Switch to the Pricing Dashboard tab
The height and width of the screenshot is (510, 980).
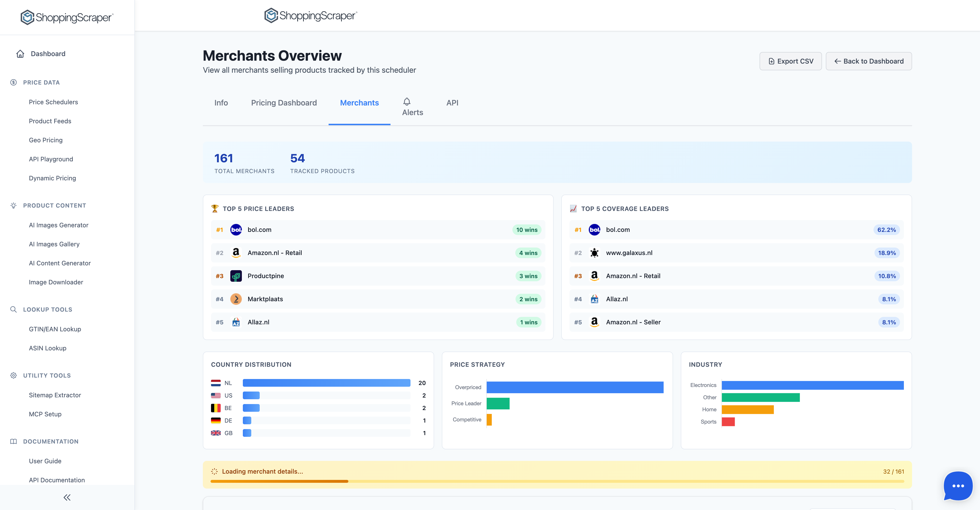point(284,103)
